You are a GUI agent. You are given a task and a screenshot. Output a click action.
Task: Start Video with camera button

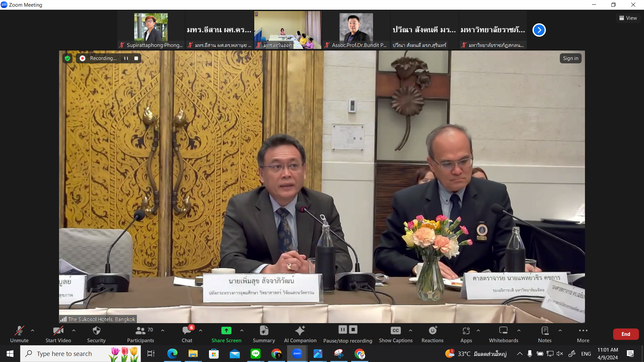pos(58,334)
